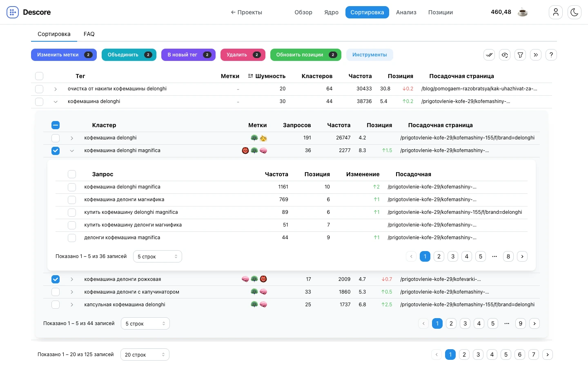
Task: Open the funnel filter icon
Action: click(520, 55)
